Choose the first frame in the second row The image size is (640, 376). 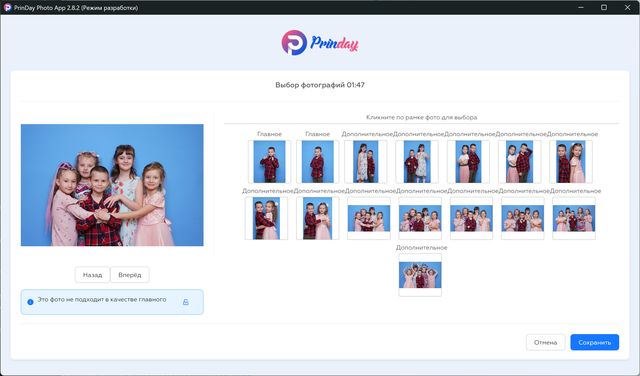coord(266,218)
